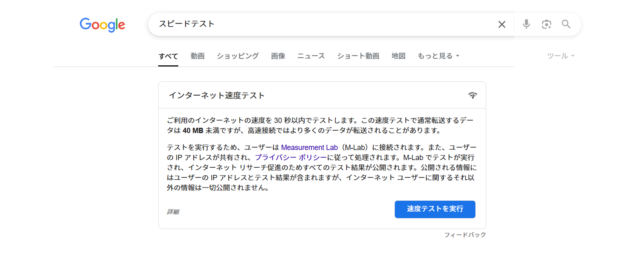Click the speed test gauge icon
The image size is (644, 258).
pyautogui.click(x=473, y=96)
